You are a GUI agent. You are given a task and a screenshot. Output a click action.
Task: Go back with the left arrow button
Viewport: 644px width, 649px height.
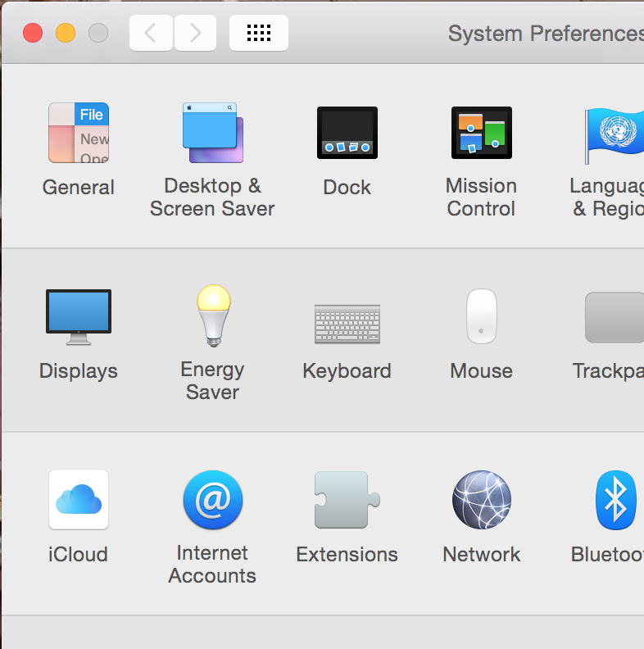click(x=151, y=33)
